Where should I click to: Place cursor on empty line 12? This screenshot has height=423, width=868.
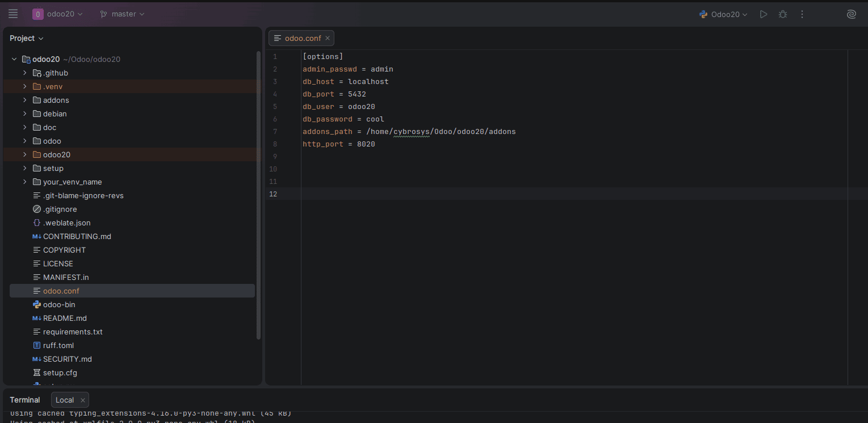(x=573, y=194)
